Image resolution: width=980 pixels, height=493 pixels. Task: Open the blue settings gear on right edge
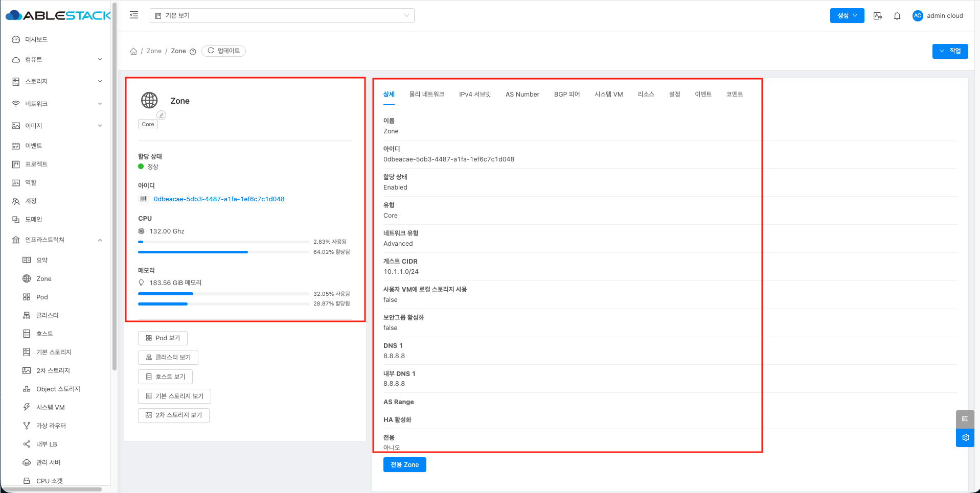(x=965, y=438)
